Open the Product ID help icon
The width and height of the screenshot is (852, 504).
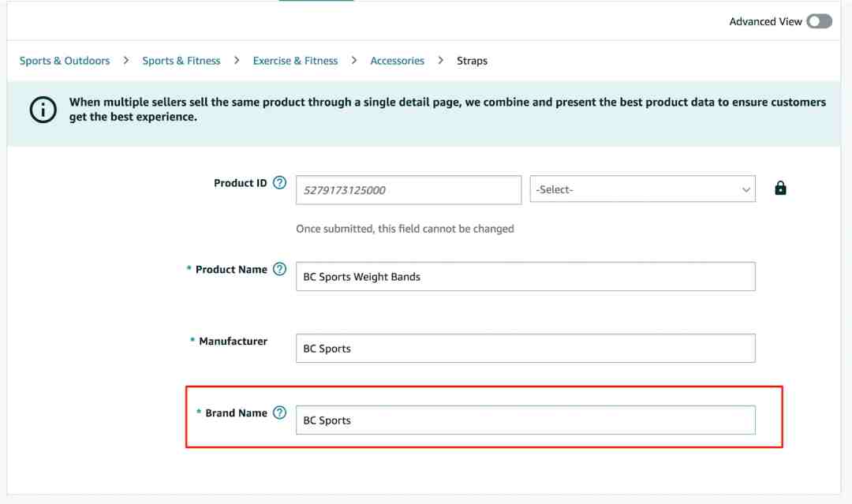click(279, 182)
